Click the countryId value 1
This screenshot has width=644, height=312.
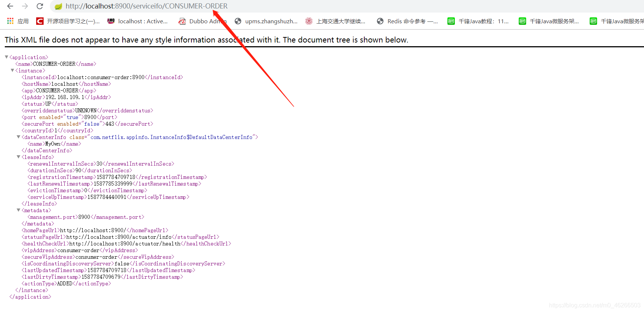coord(56,130)
